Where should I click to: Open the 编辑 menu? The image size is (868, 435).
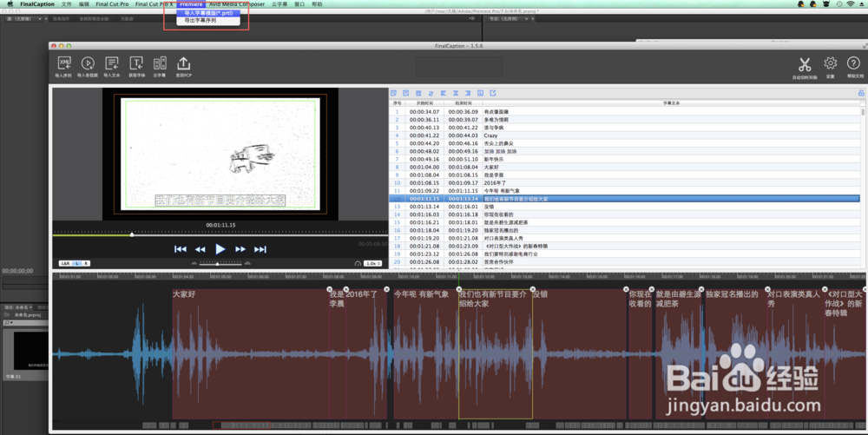pyautogui.click(x=83, y=3)
